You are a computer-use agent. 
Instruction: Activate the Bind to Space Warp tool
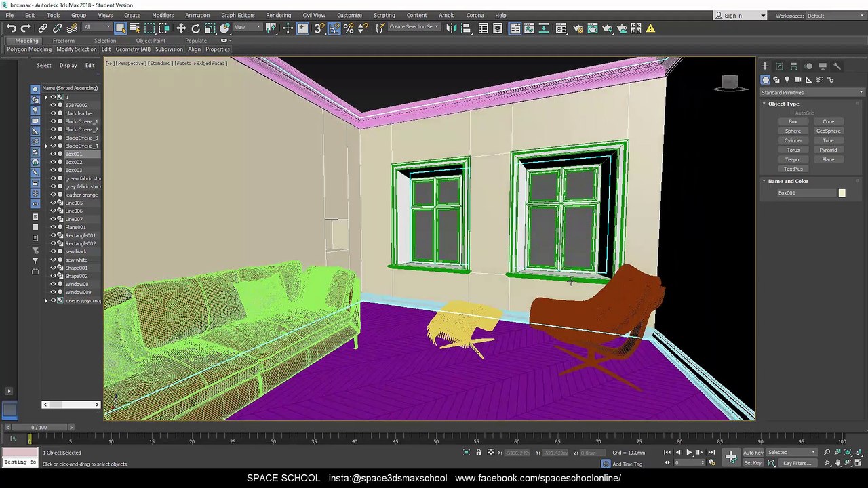pos(72,28)
